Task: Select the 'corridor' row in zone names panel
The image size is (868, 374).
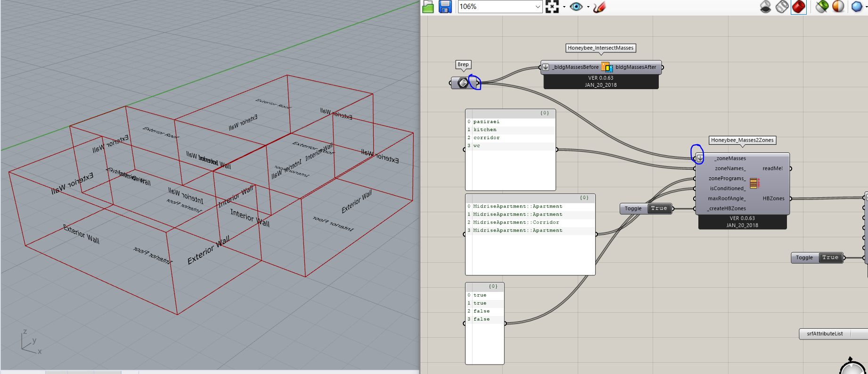Action: tap(510, 138)
